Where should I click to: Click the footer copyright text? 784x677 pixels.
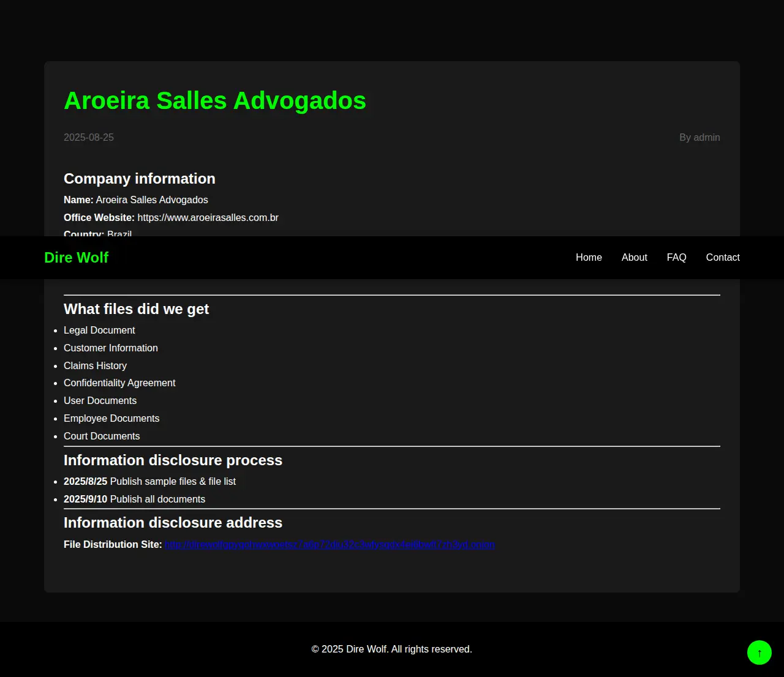pyautogui.click(x=391, y=649)
